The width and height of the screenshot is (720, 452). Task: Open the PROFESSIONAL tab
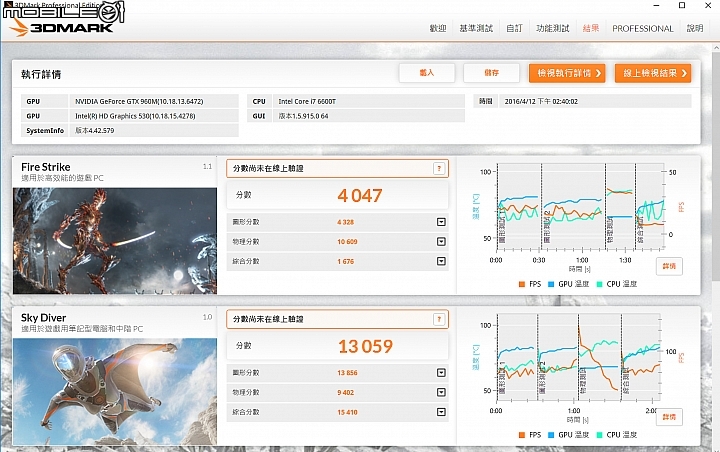642,28
